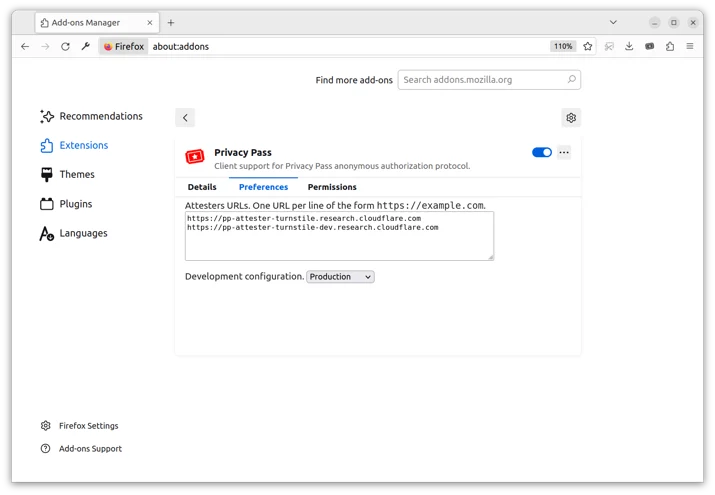715x495 pixels.
Task: Click the search magnifier in the add-ons search box
Action: tap(571, 80)
